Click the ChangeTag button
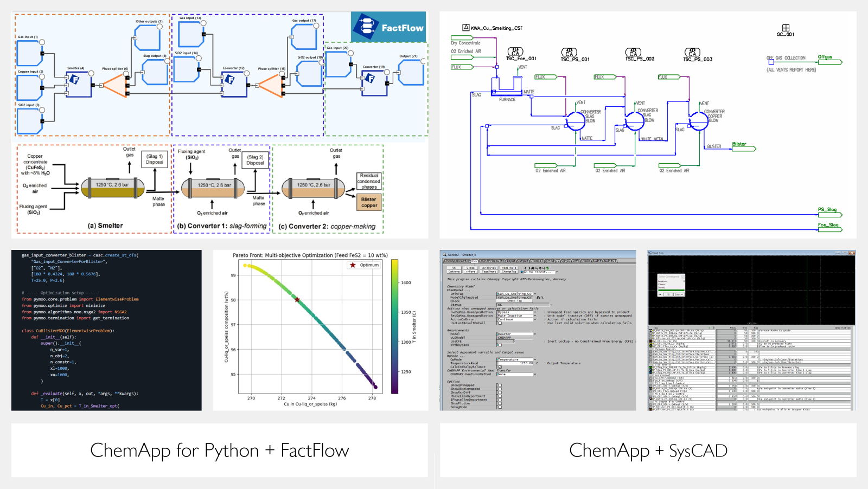Viewport: 868px width, 489px height. click(x=509, y=272)
